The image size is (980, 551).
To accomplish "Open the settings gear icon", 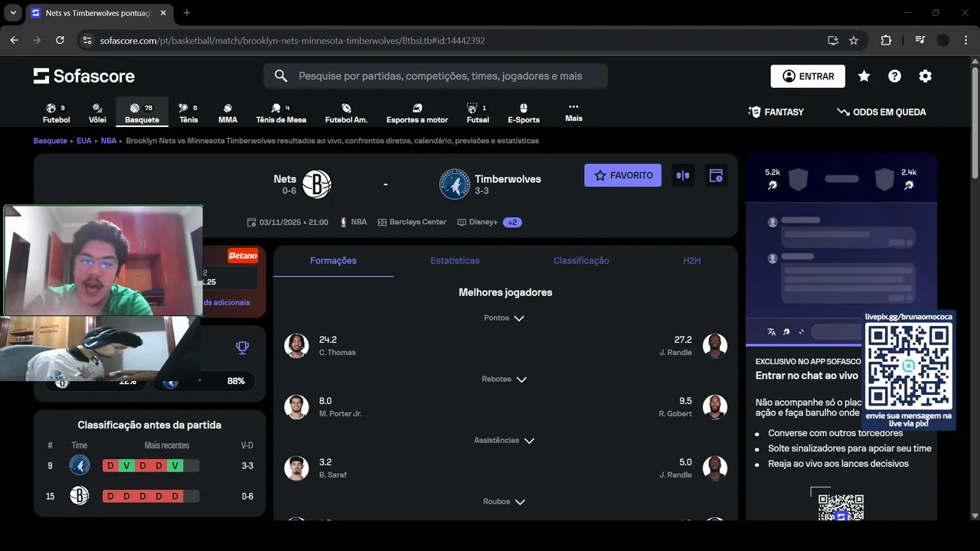I will (925, 76).
